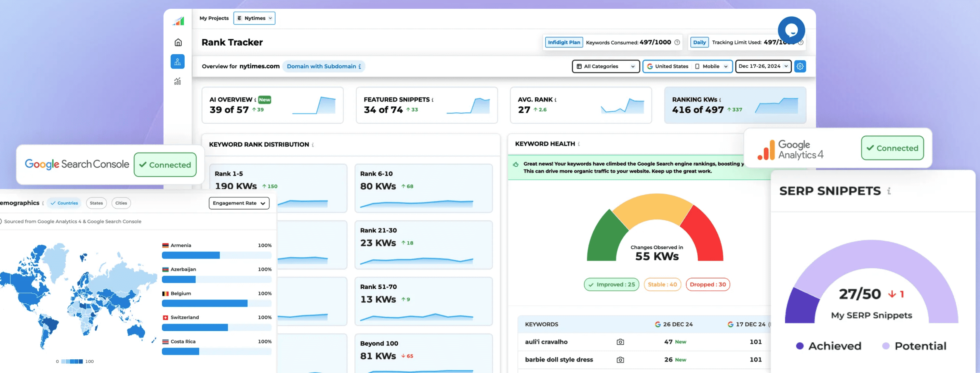
Task: Click My Projects link
Action: pyautogui.click(x=214, y=18)
